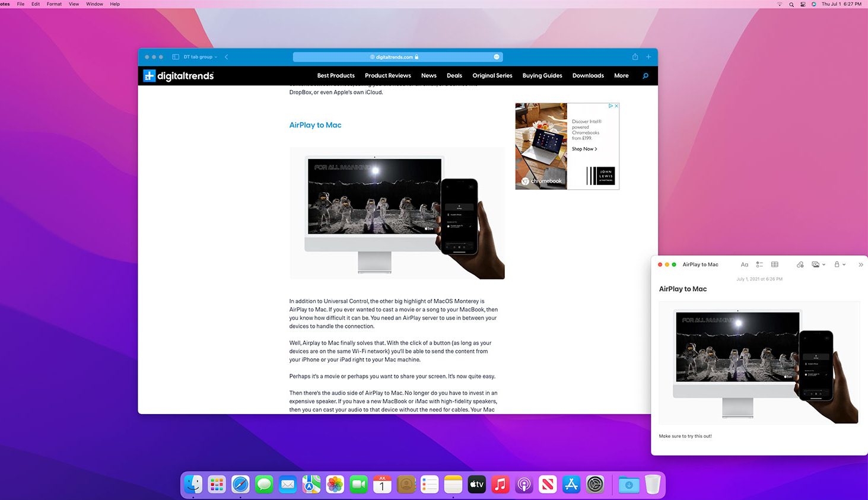Lock the note using the padlock toggle
Image resolution: width=868 pixels, height=500 pixels.
click(838, 265)
